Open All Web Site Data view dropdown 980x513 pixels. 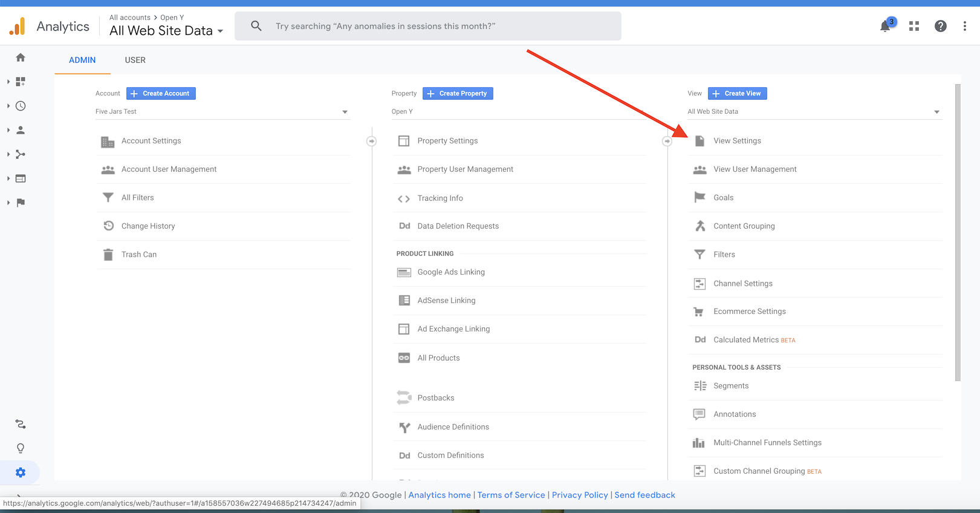(x=814, y=112)
